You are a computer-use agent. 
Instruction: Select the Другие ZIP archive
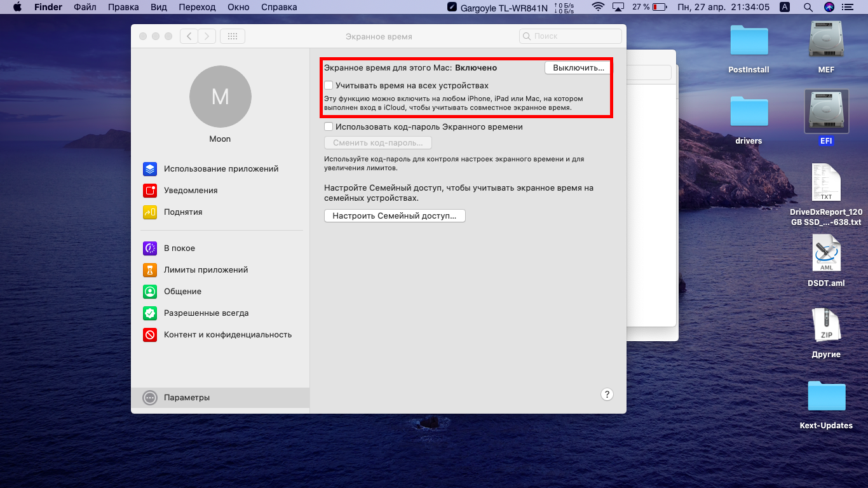coord(826,325)
